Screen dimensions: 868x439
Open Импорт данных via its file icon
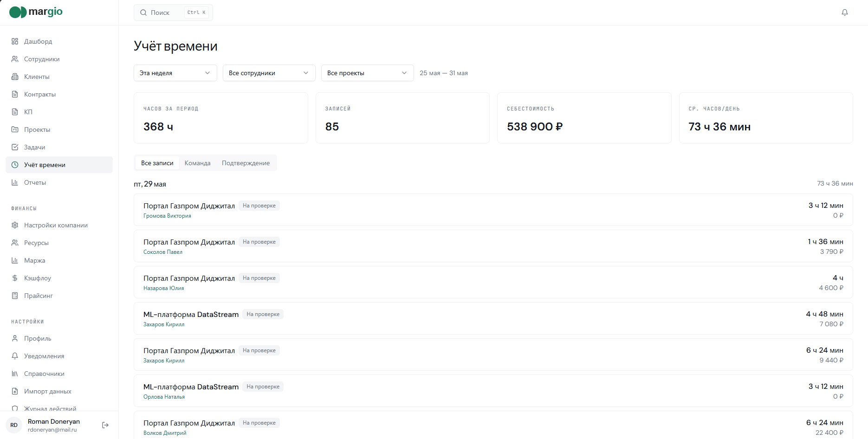click(x=15, y=391)
